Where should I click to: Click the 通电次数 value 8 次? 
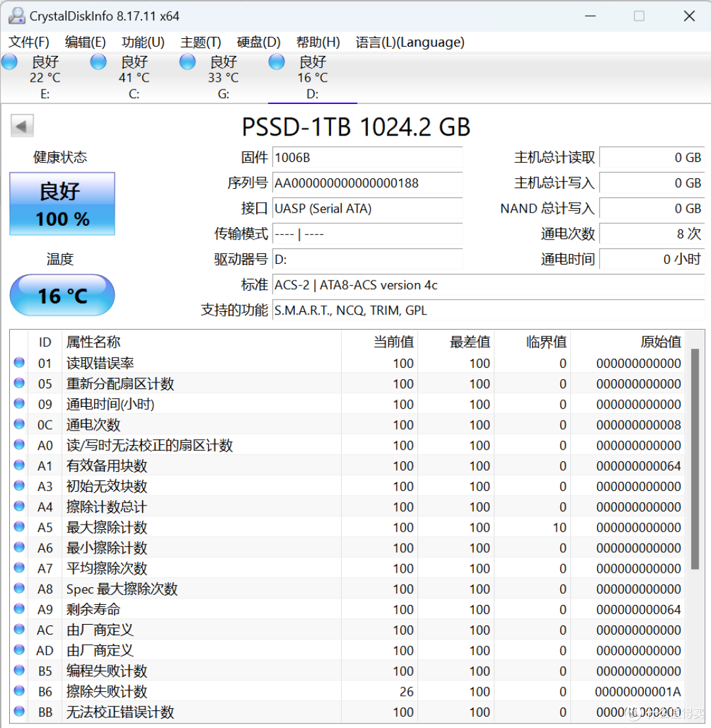(x=652, y=234)
